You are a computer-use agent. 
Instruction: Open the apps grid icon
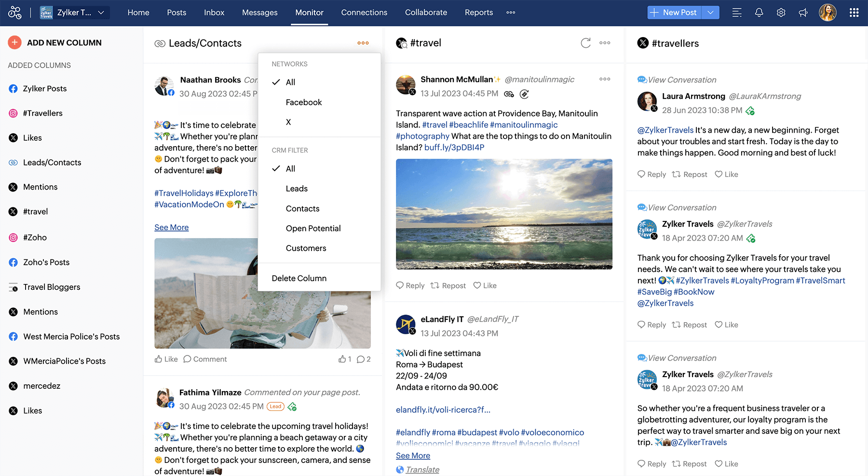(854, 13)
